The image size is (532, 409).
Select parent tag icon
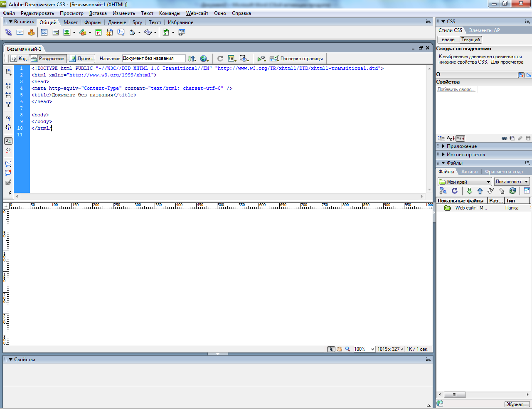[x=8, y=118]
